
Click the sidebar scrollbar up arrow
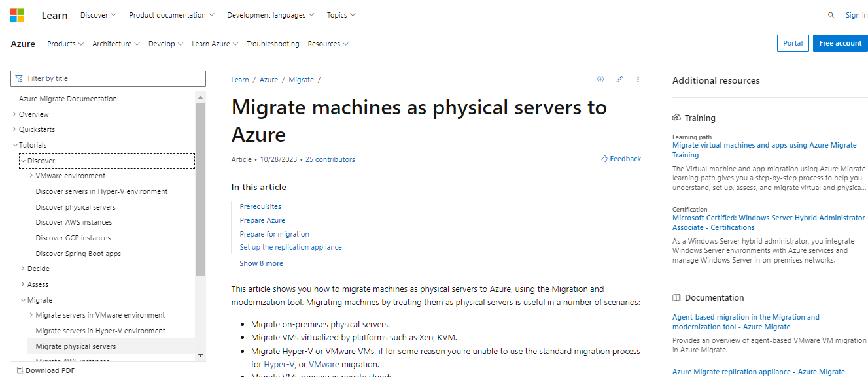point(200,96)
